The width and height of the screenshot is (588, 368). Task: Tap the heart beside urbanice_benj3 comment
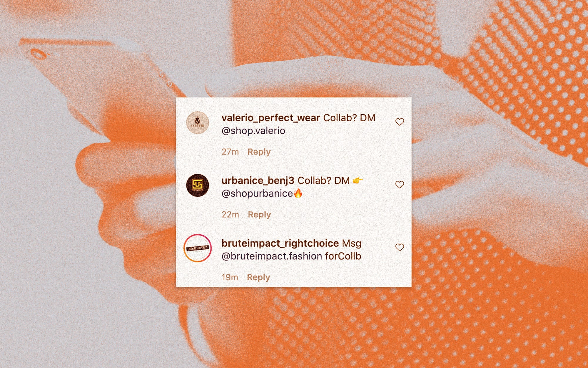pyautogui.click(x=400, y=184)
